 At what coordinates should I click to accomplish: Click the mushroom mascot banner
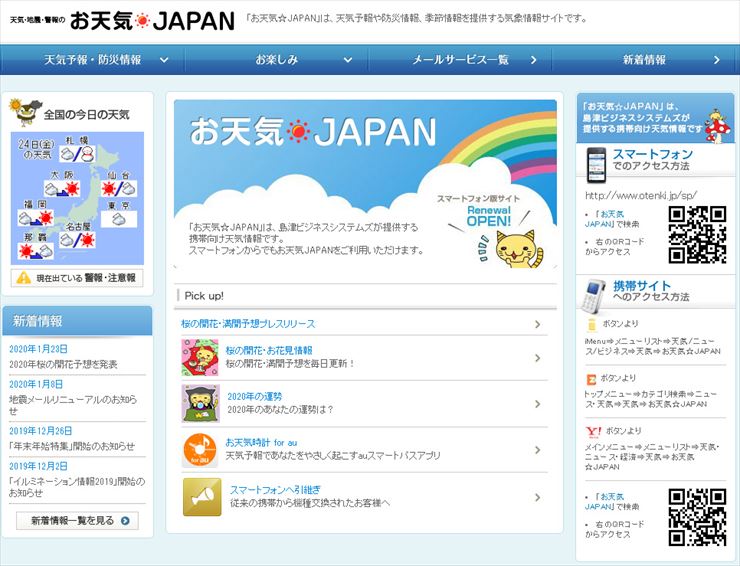[656, 118]
